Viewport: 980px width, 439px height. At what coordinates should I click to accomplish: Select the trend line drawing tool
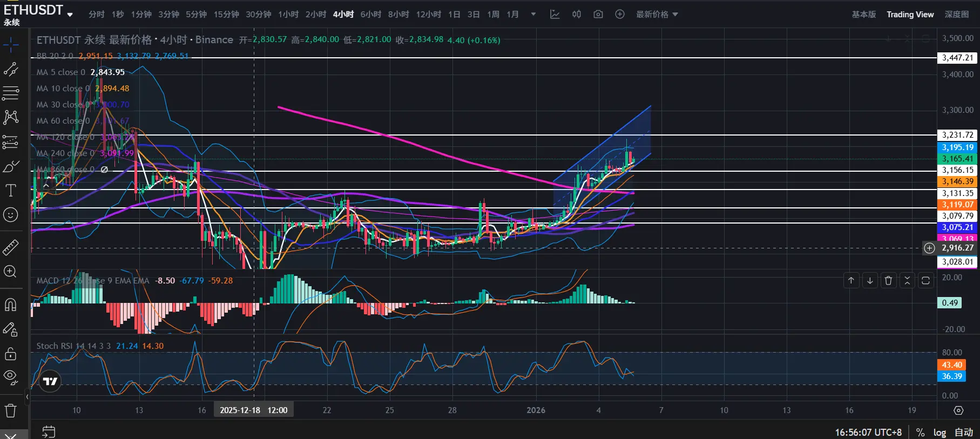pyautogui.click(x=11, y=69)
